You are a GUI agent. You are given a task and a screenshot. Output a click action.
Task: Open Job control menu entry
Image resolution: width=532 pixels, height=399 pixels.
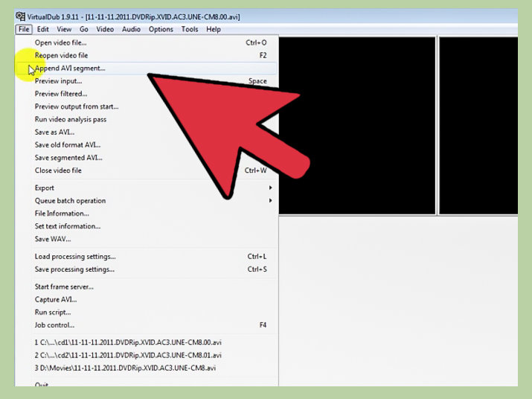54,325
